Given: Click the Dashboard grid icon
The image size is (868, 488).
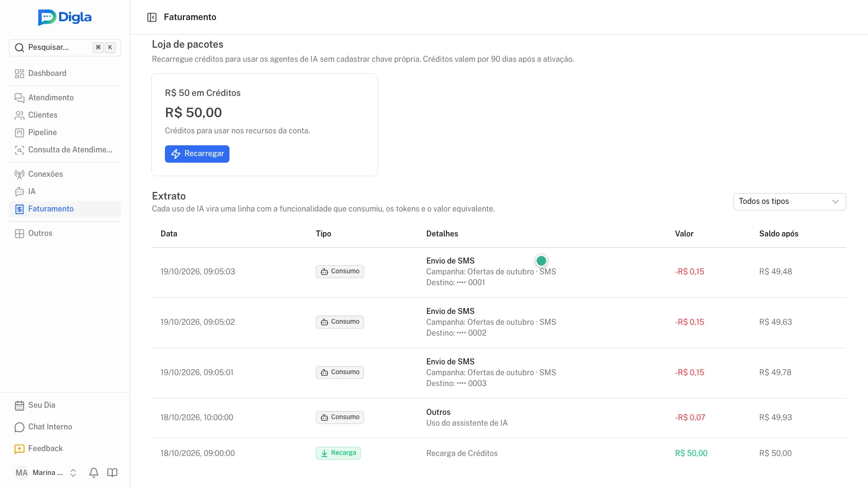Looking at the screenshot, I should click(20, 74).
